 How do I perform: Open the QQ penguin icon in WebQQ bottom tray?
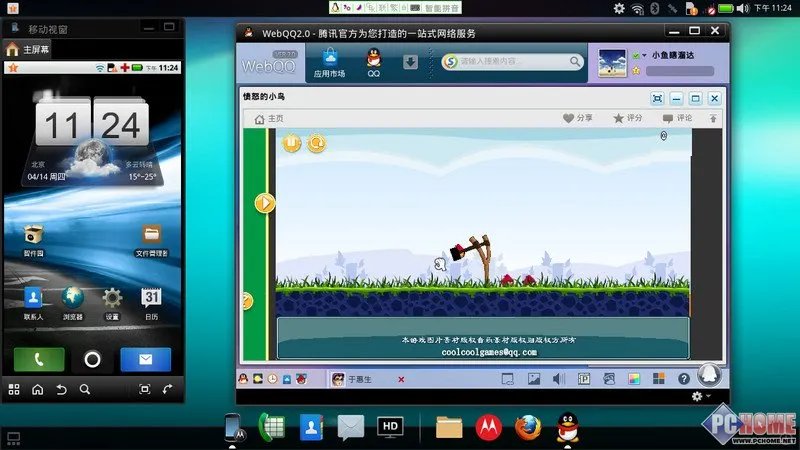(243, 379)
